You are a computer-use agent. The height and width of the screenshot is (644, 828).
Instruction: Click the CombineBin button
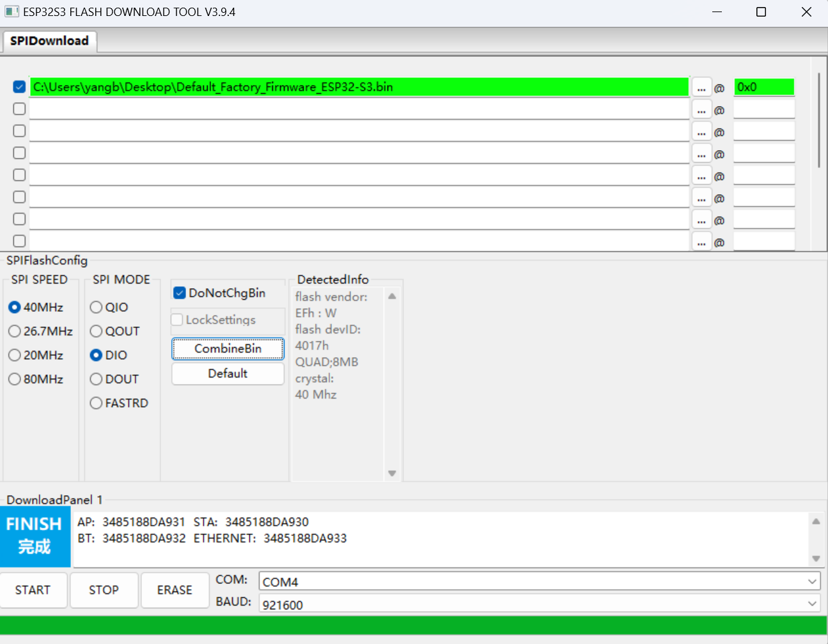228,349
